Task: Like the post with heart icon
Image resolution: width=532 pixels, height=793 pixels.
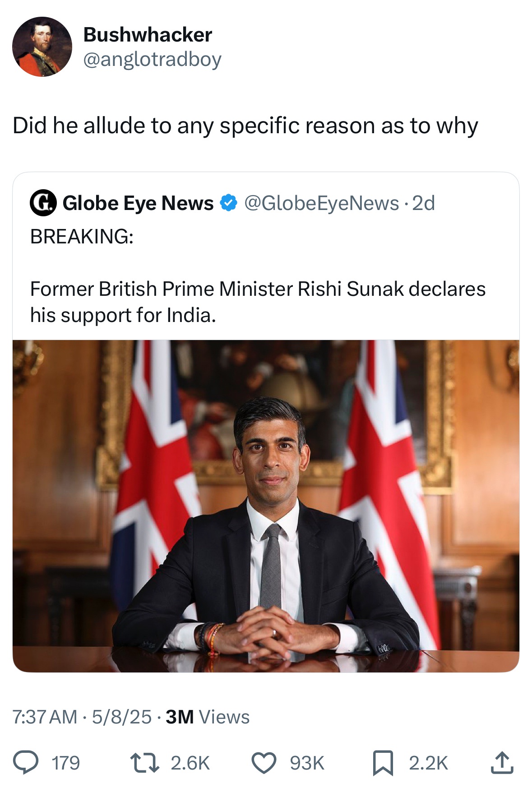Action: click(x=264, y=763)
